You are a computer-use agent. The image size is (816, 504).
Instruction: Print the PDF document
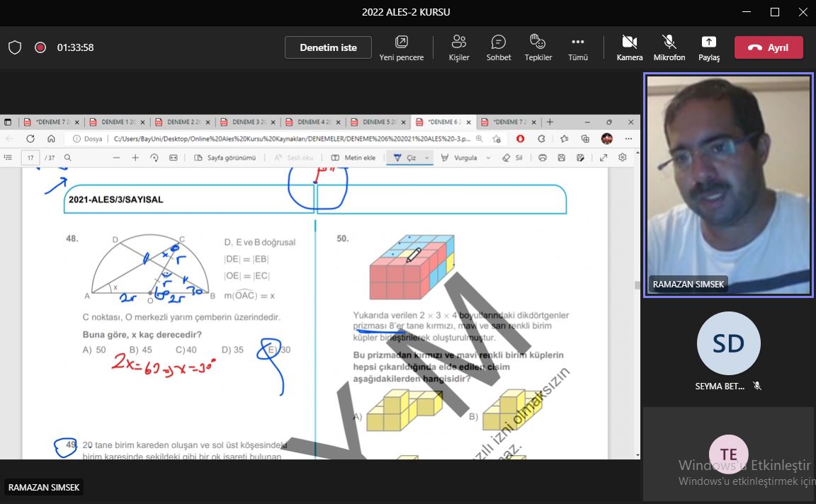pos(543,158)
